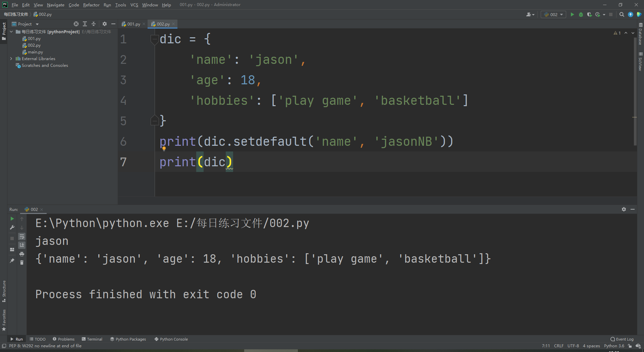This screenshot has width=644, height=352.
Task: Select Scratches and Consoles in Project tree
Action: coord(42,65)
